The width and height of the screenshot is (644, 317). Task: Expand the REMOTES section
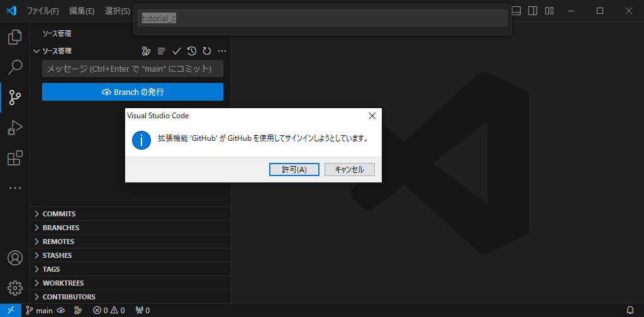coord(130,242)
